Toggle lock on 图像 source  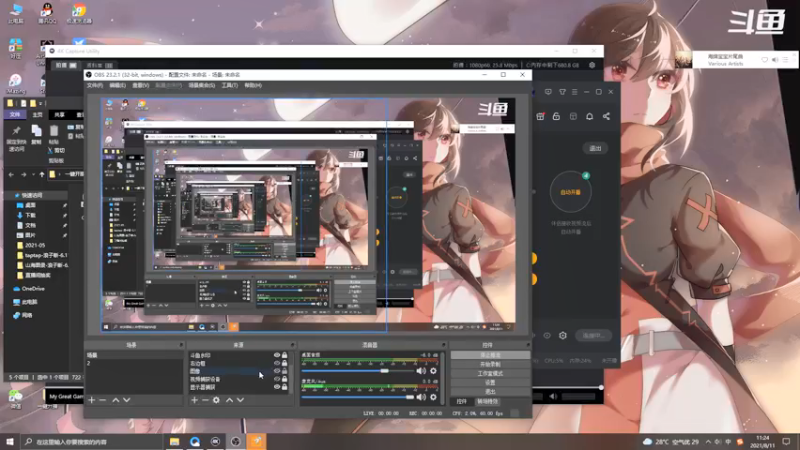(285, 371)
